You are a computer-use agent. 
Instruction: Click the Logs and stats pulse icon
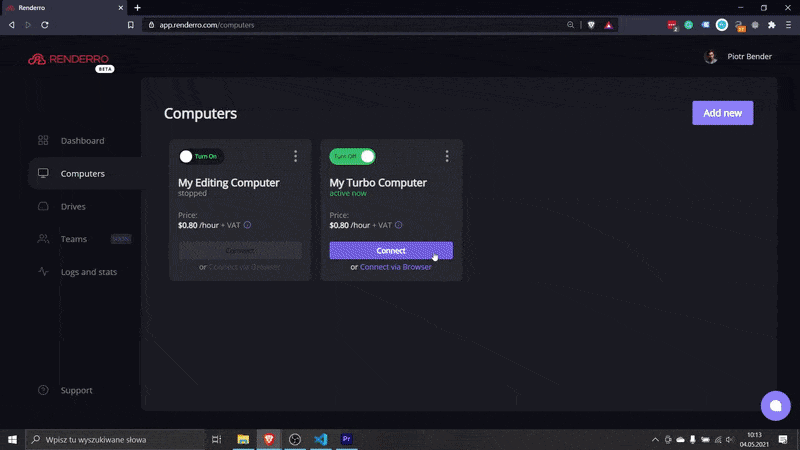coord(43,271)
